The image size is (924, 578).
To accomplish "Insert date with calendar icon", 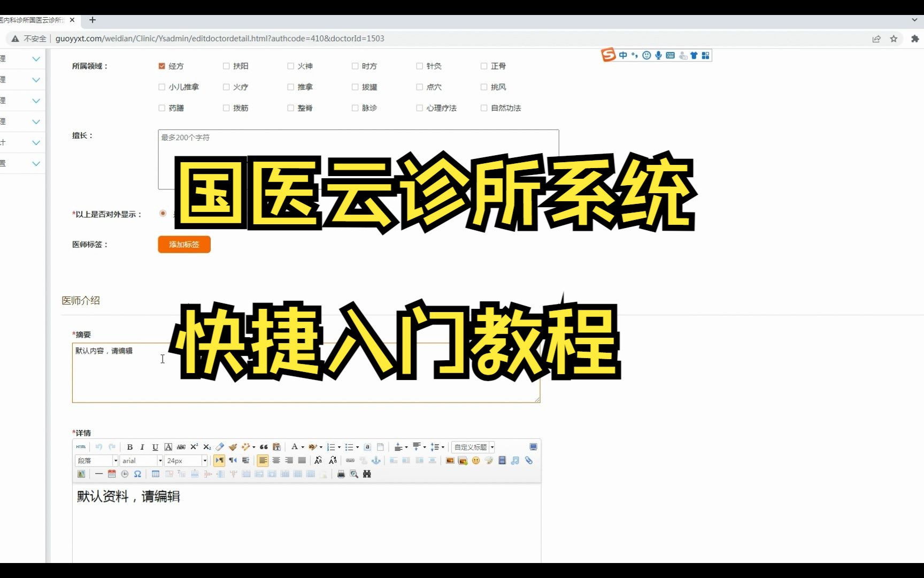I will (x=112, y=474).
